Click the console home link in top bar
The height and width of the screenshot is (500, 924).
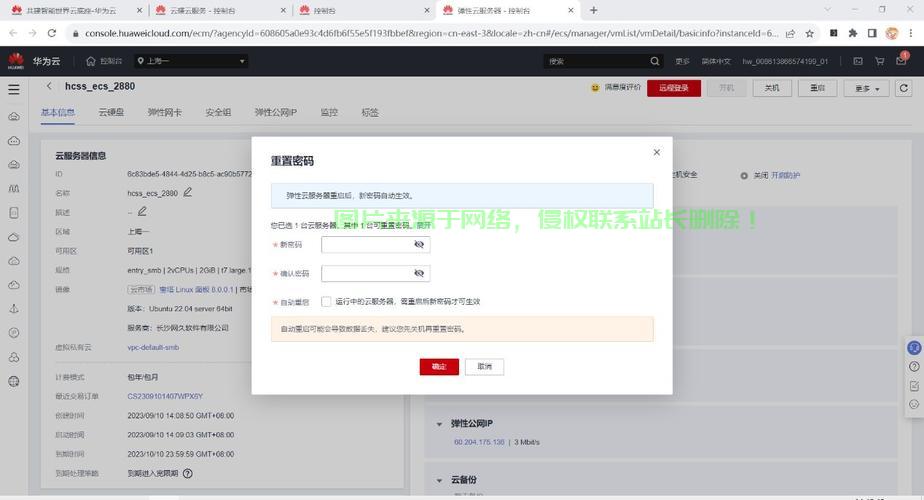[104, 61]
